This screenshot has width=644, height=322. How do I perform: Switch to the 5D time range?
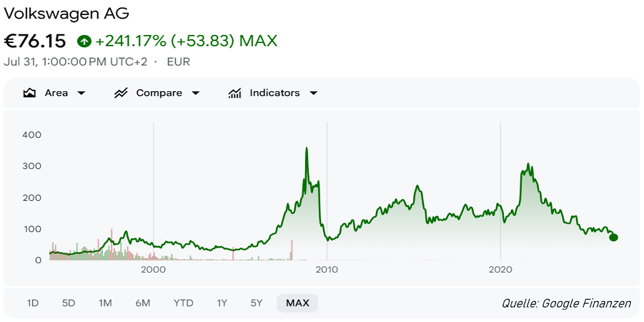pyautogui.click(x=69, y=303)
